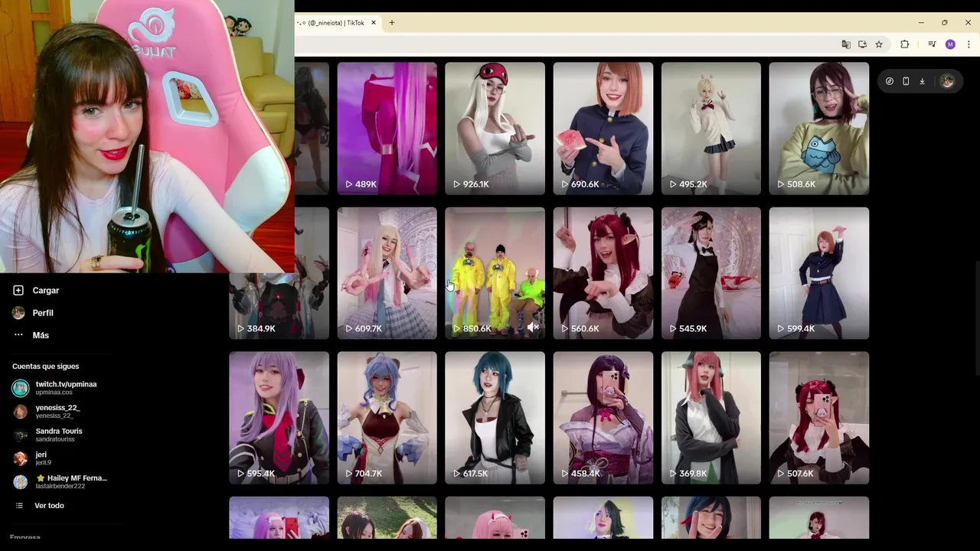Click the phone app icon in top pill
Viewport: 980px width, 551px height.
coord(906,81)
